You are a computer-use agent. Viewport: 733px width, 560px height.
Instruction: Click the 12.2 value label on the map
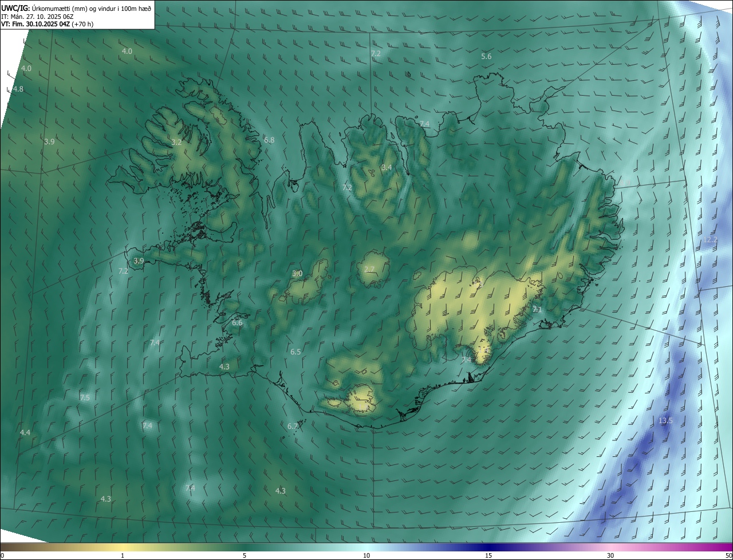click(x=711, y=240)
